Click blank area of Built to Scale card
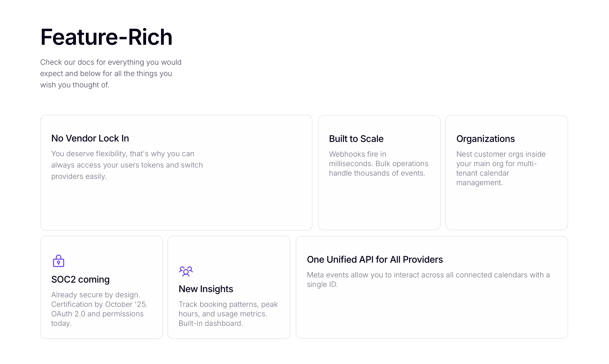609x364 pixels. pyautogui.click(x=379, y=206)
